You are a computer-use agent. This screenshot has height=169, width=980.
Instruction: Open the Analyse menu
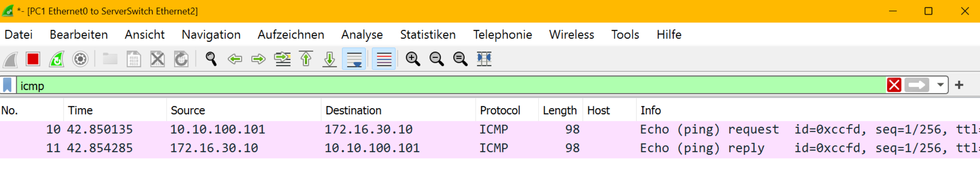tap(362, 35)
